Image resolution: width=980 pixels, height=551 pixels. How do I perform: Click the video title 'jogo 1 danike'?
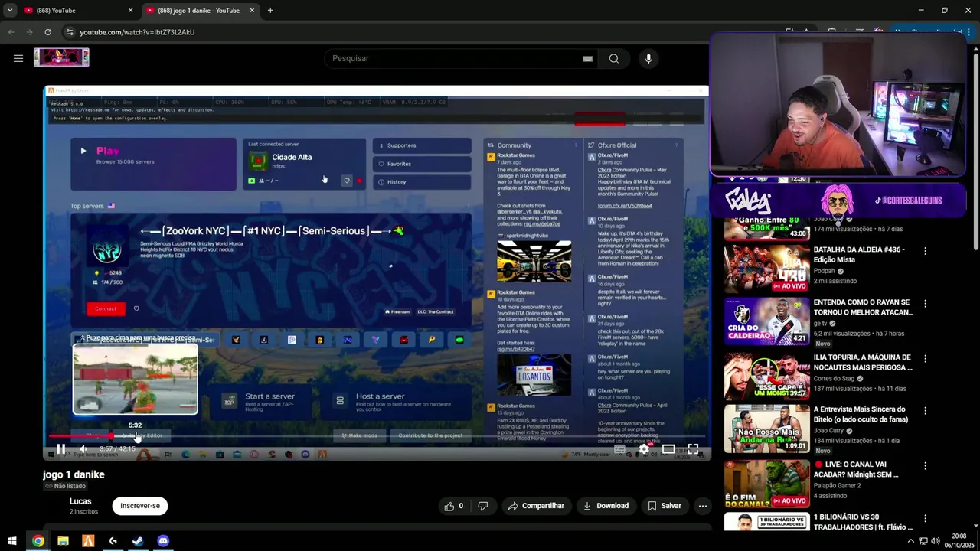pos(73,474)
